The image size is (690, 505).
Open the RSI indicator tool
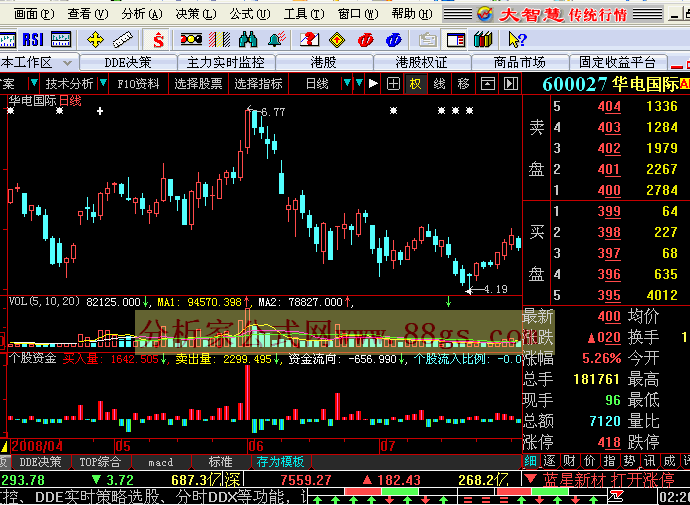point(33,40)
